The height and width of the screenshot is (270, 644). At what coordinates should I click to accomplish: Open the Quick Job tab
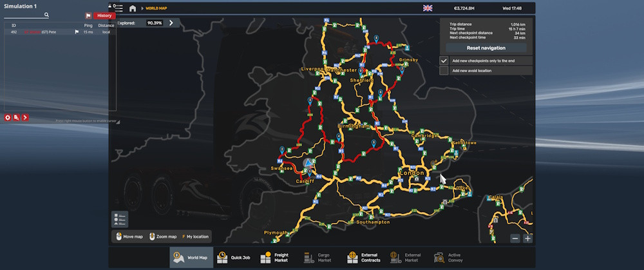pyautogui.click(x=232, y=258)
